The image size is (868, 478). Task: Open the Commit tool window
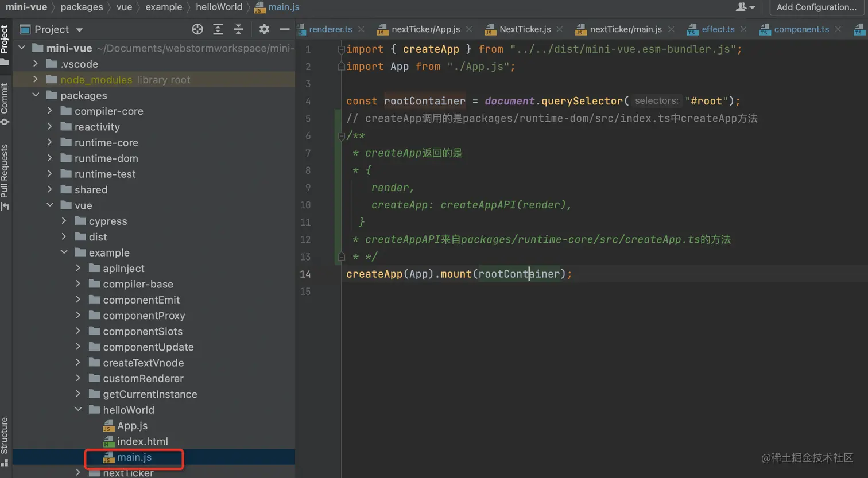[5, 103]
